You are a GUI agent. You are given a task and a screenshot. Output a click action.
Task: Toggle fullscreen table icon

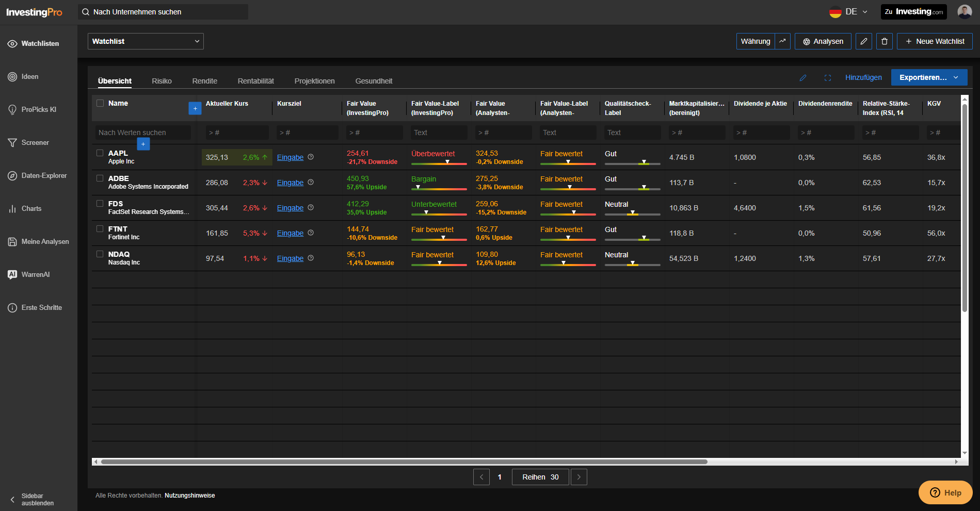[x=828, y=78]
